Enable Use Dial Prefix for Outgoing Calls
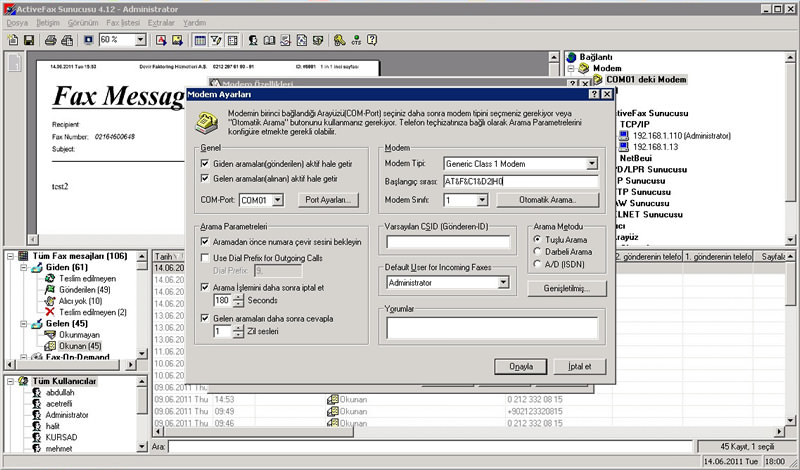This screenshot has height=470, width=800. [205, 258]
